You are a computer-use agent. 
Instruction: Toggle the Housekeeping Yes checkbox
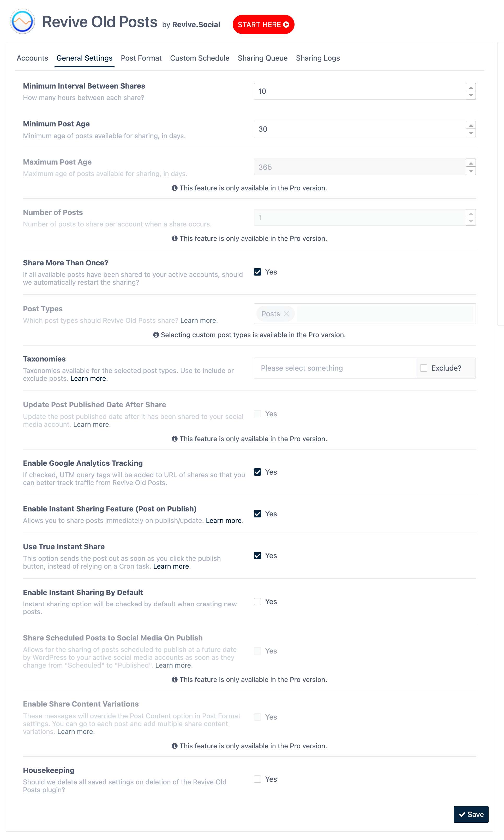click(257, 779)
